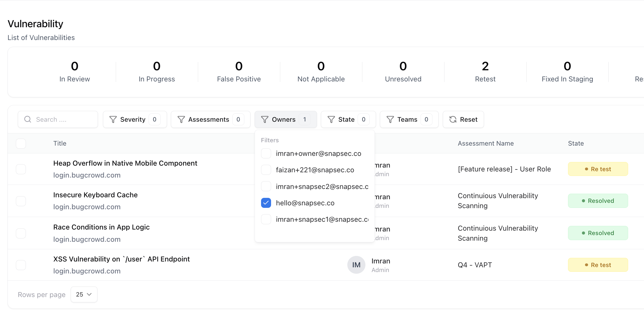Select the Heap Overflow row checkbox
Viewport: 644px width, 314px height.
pos(21,169)
